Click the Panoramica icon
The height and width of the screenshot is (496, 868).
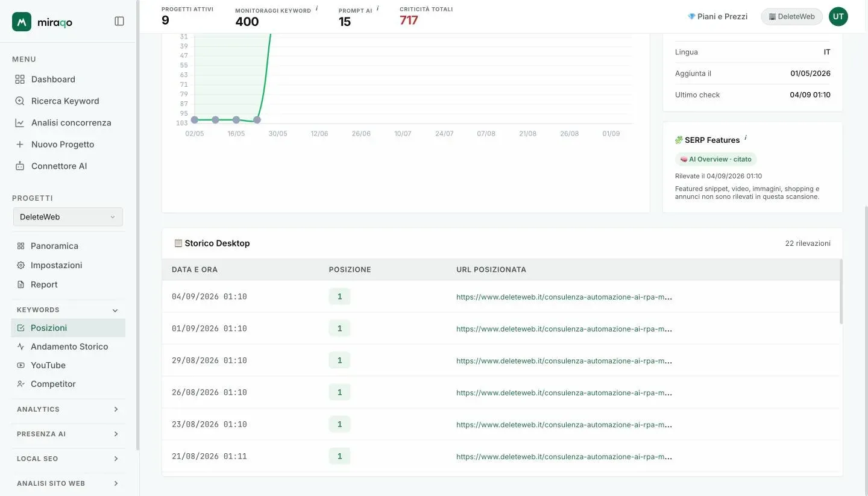(x=20, y=246)
